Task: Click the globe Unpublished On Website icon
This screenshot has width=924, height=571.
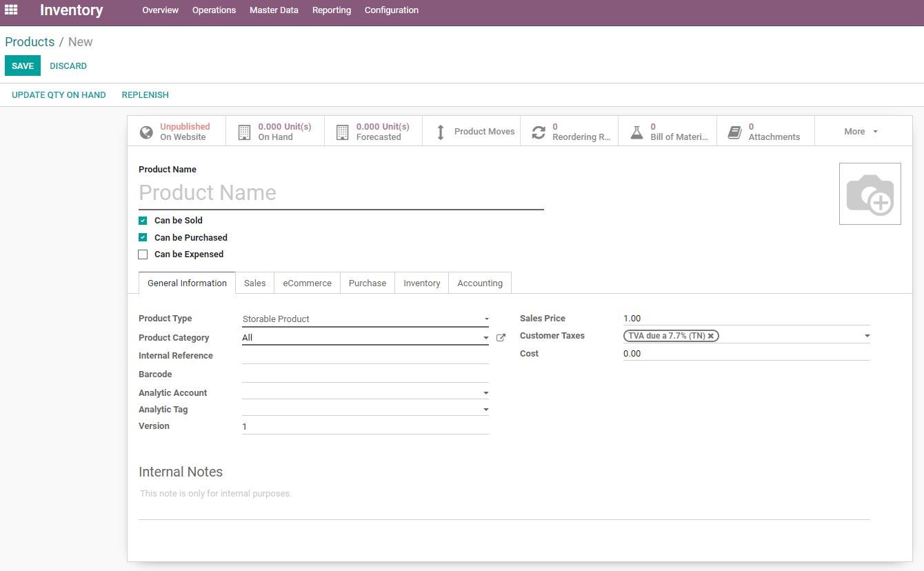Action: (146, 132)
